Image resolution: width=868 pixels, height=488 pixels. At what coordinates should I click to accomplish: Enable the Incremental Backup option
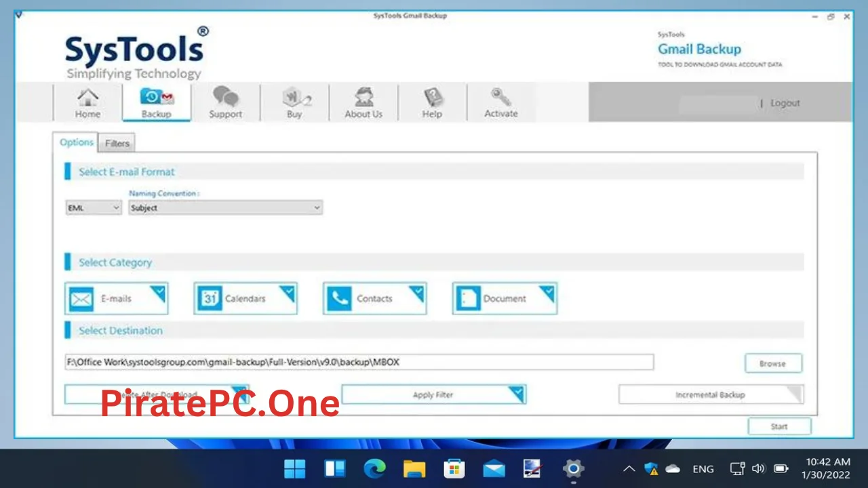711,394
